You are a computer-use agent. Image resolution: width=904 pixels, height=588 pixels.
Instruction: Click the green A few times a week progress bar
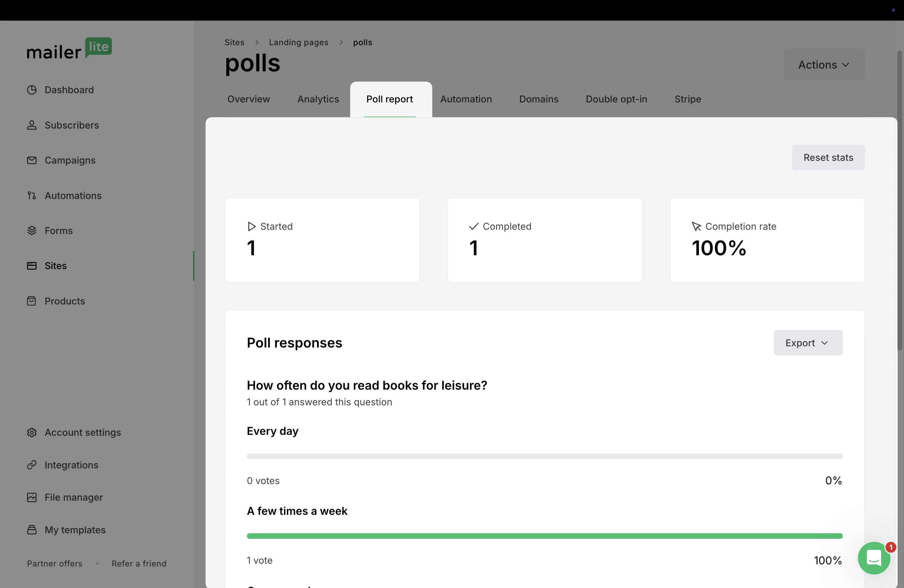tap(544, 536)
